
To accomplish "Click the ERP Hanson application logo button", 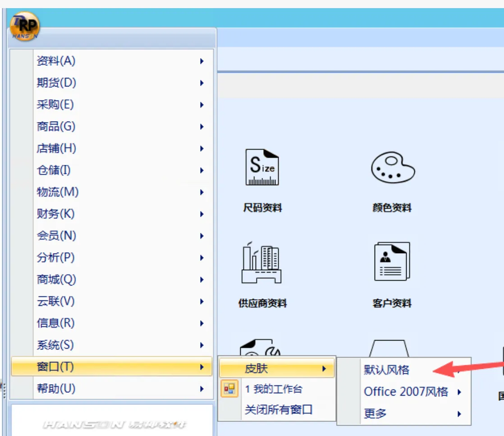I will pos(25,26).
